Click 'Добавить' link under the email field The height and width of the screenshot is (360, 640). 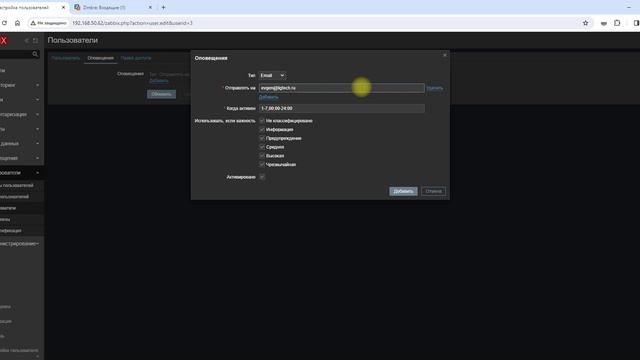coord(269,97)
